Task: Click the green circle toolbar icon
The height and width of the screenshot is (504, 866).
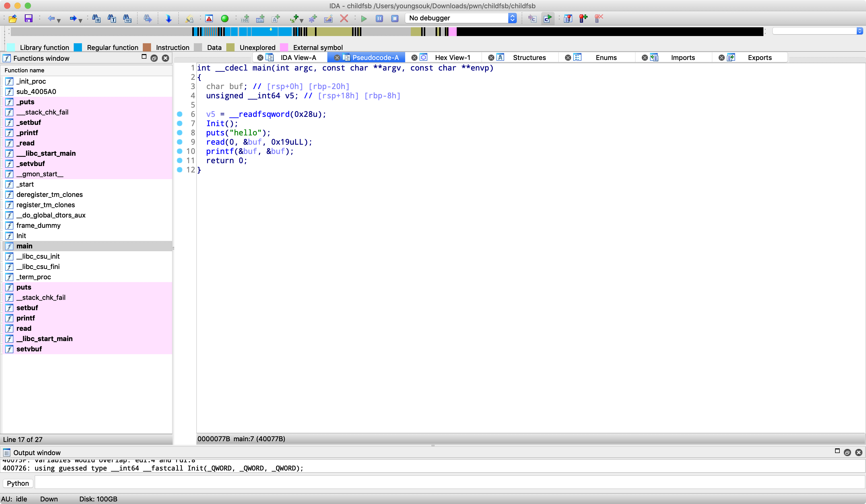Action: 225,19
